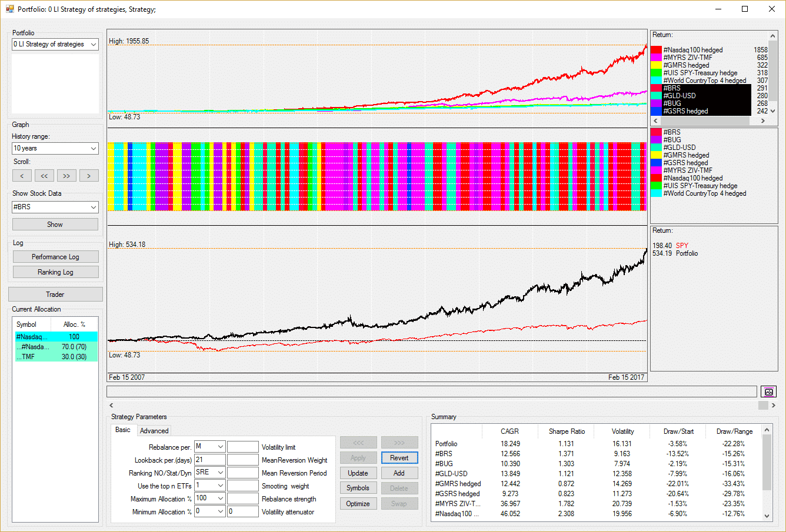
Task: Open the Performance Log
Action: (x=55, y=257)
